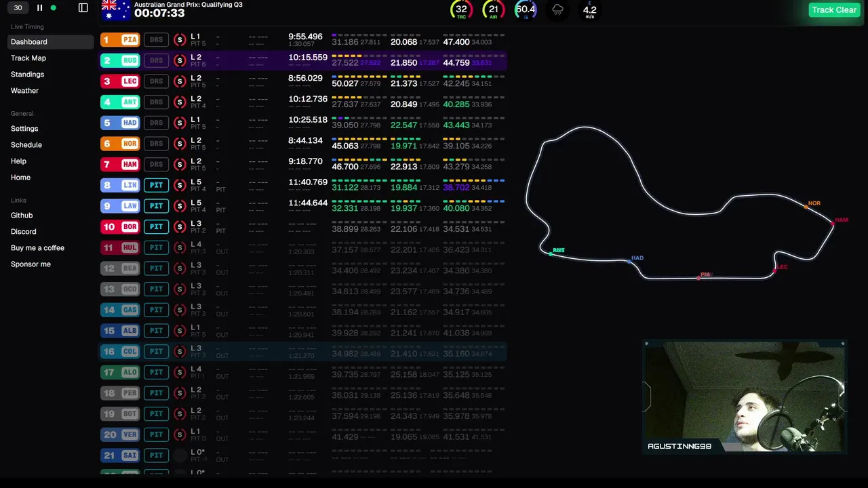868x488 pixels.
Task: Click RUS's lap time 10:15.559
Action: (x=308, y=58)
